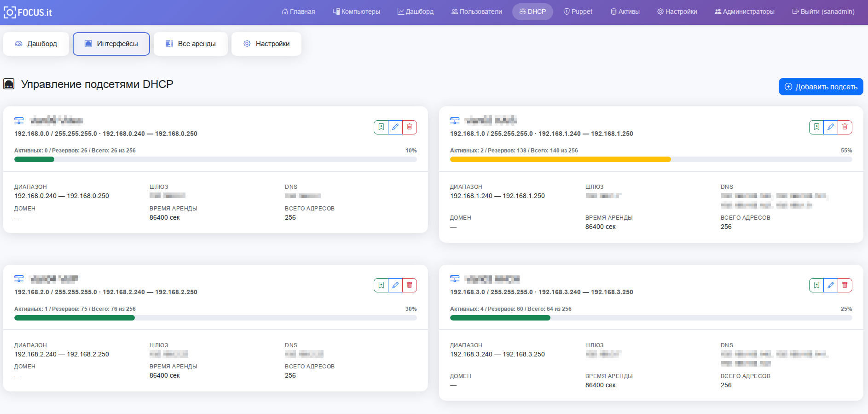Click the 55% percentage label
Image resolution: width=868 pixels, height=414 pixels.
pos(846,151)
